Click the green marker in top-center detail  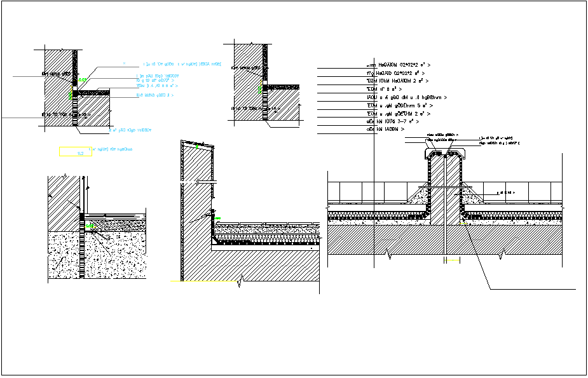click(259, 92)
